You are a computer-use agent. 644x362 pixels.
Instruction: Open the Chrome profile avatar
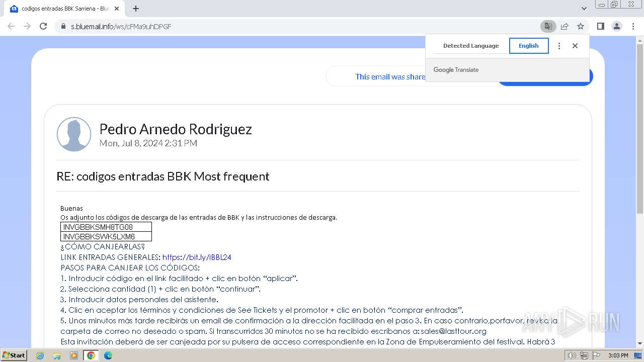[616, 26]
